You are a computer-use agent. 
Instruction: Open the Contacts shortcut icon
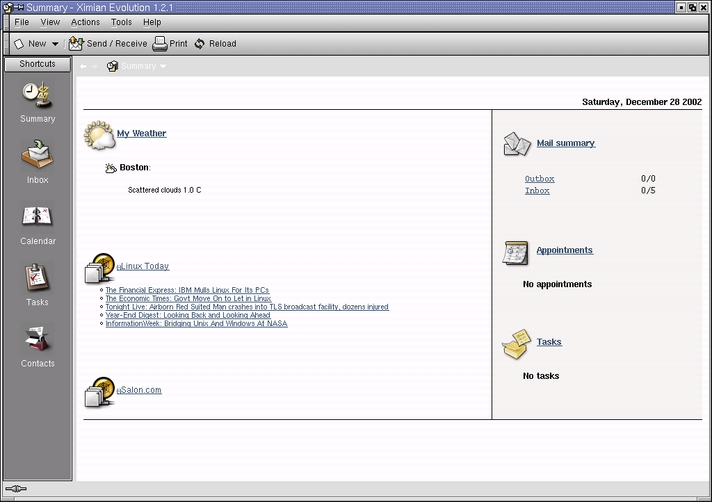pyautogui.click(x=37, y=340)
